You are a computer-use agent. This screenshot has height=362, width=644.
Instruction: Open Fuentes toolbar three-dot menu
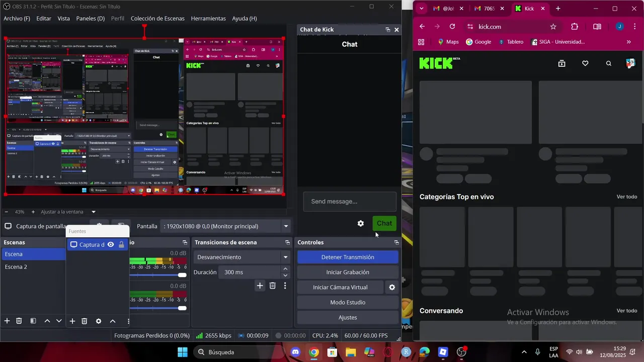[x=128, y=321]
